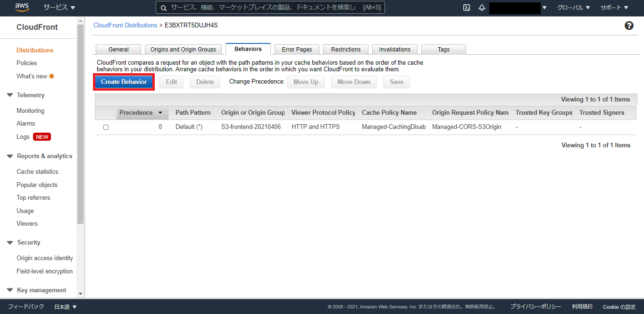
Task: Click the sidebar vertical scrollbar
Action: [x=80, y=124]
